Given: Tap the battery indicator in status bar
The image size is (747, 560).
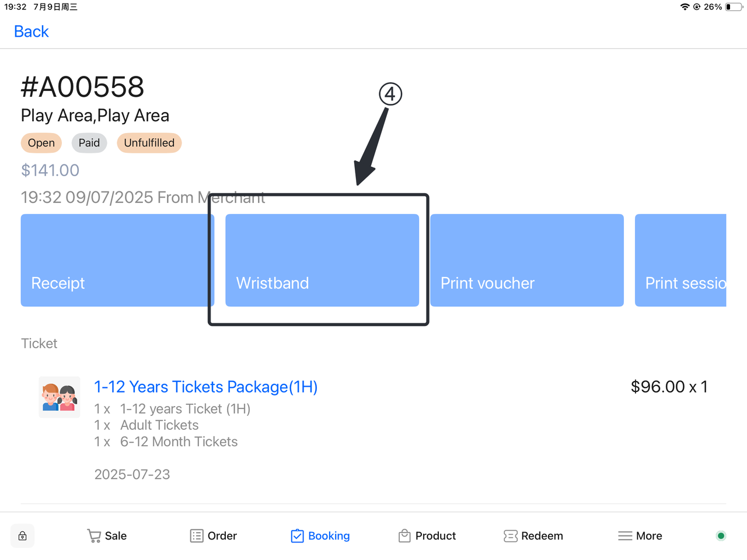Looking at the screenshot, I should tap(734, 7).
